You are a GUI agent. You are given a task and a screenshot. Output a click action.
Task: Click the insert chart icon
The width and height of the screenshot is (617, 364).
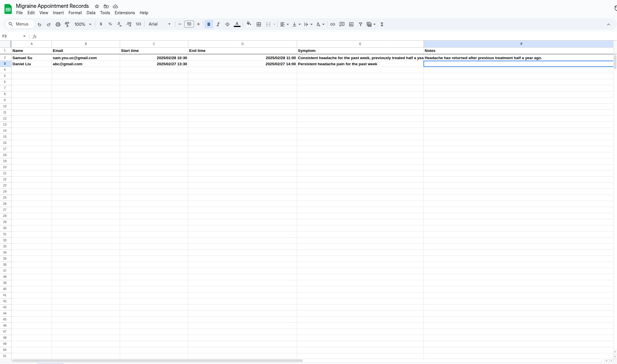(351, 24)
